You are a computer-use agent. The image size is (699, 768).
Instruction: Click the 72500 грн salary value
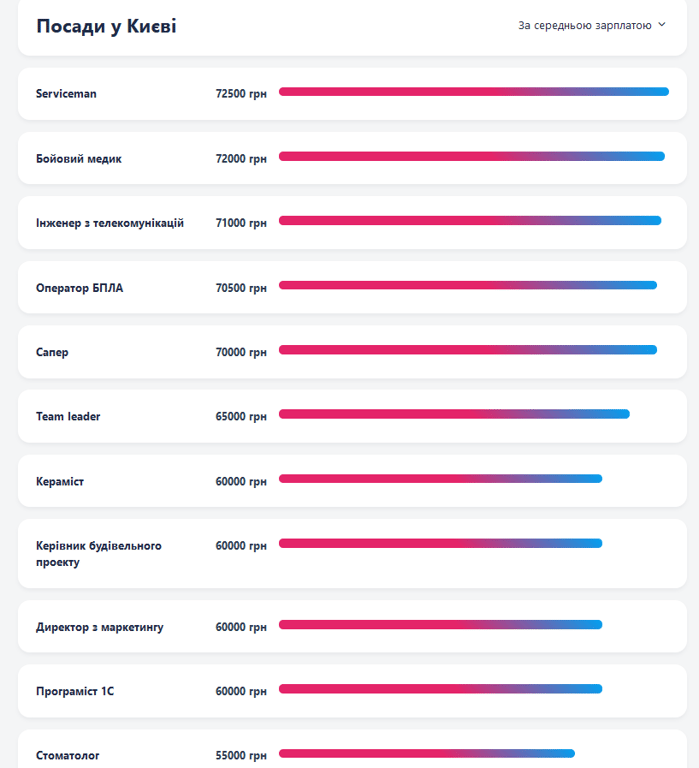click(x=241, y=94)
